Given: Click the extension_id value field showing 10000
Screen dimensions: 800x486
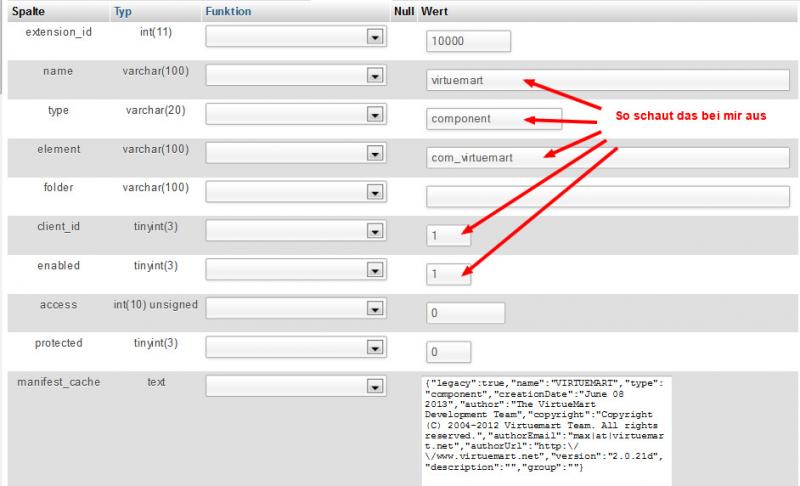Looking at the screenshot, I should 468,41.
